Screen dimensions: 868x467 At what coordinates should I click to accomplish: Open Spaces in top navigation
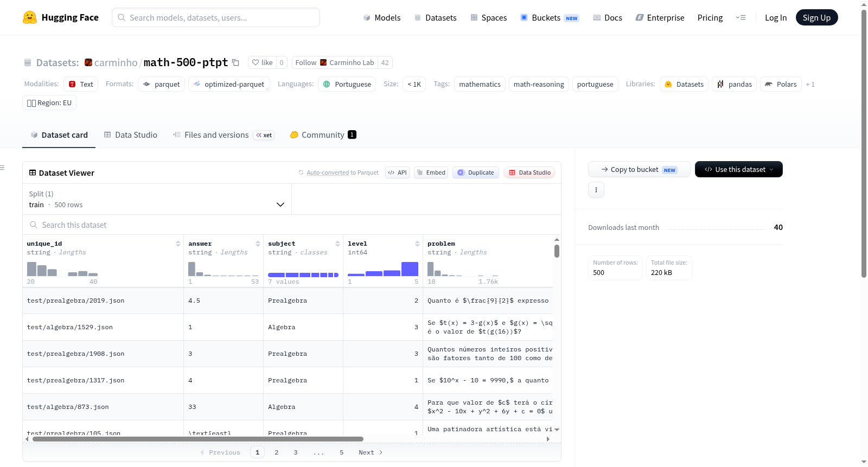(x=488, y=17)
